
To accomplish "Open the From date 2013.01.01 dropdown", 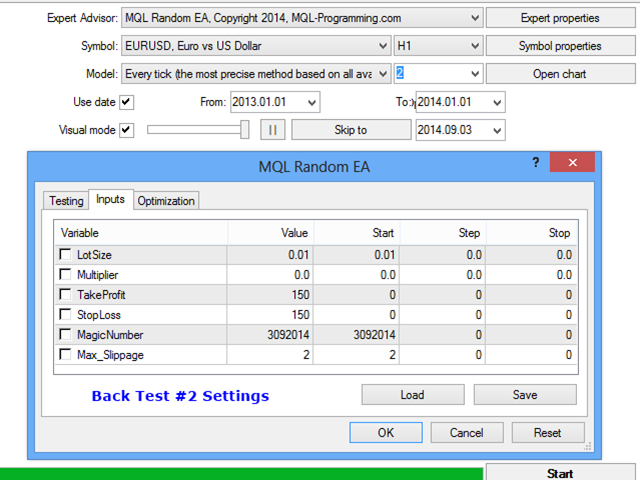I will (x=312, y=102).
